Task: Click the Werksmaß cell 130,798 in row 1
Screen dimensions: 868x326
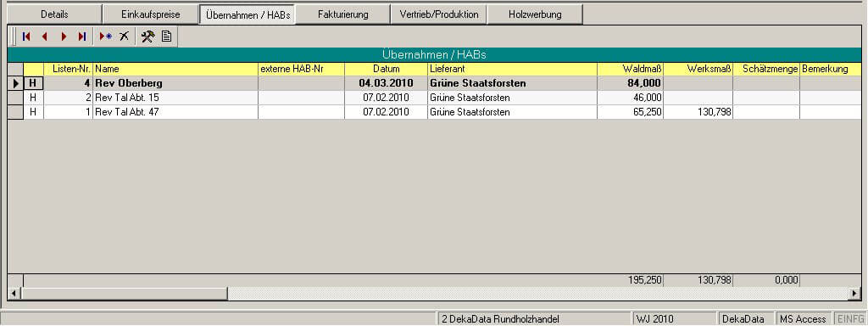Action: (698, 112)
